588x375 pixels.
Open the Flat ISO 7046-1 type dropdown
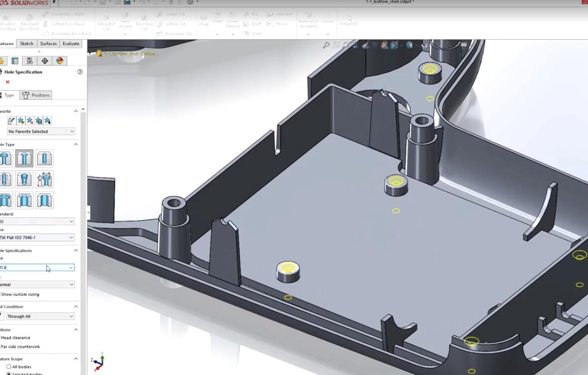point(37,238)
